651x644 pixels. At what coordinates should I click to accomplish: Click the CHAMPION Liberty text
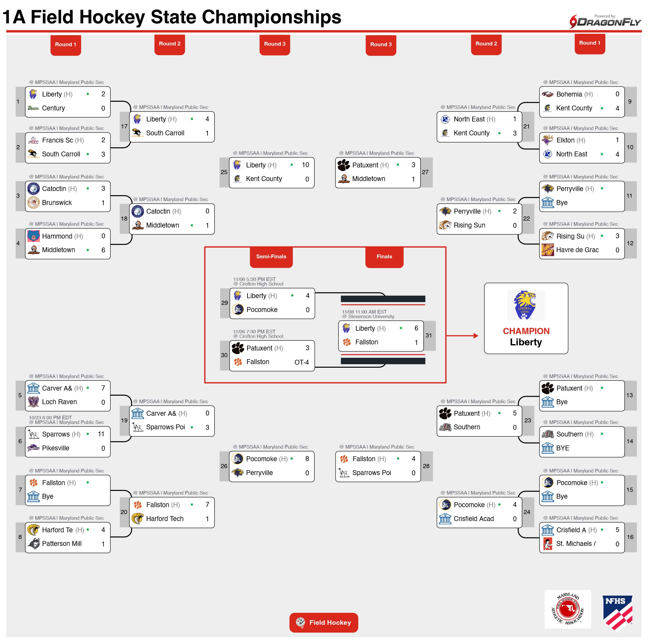526,336
